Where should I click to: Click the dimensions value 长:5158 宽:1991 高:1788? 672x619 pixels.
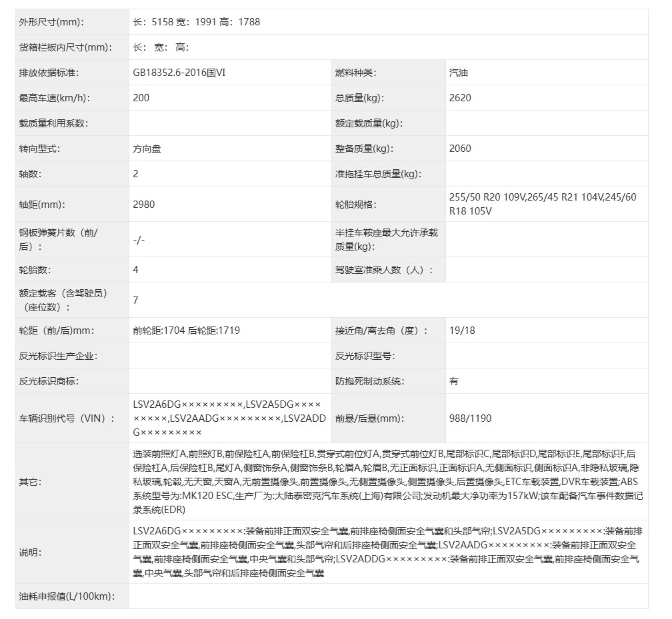tap(196, 22)
